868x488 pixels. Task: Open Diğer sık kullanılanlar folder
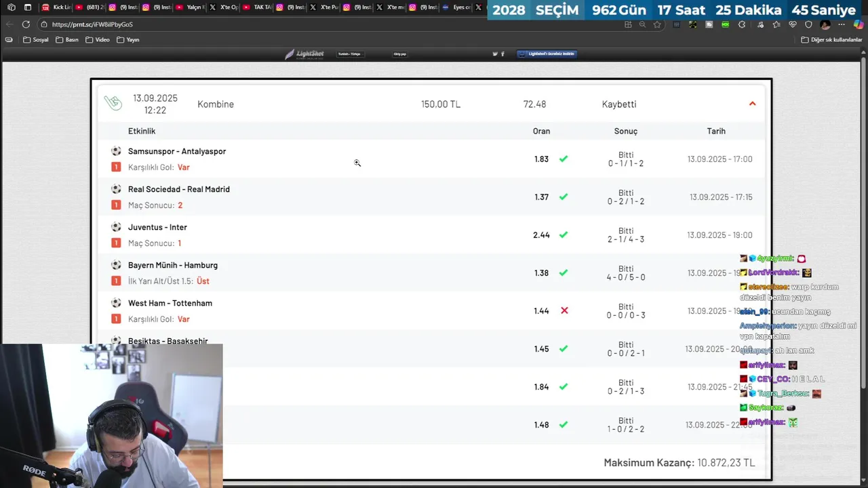pyautogui.click(x=831, y=39)
